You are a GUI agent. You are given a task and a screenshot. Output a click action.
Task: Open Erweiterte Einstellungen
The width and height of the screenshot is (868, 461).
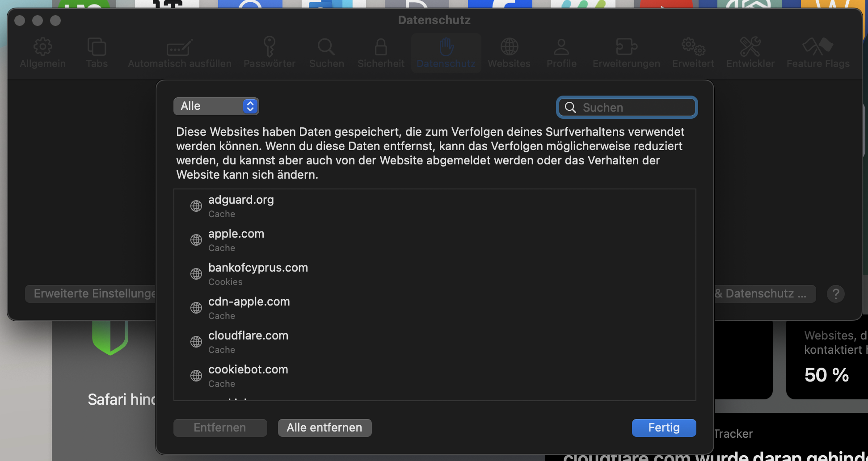[x=91, y=293]
